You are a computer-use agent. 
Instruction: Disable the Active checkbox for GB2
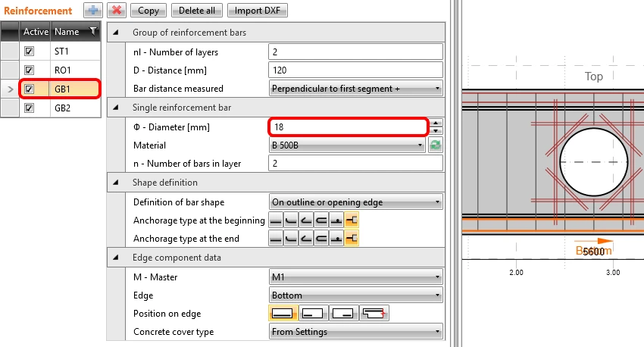[x=29, y=108]
